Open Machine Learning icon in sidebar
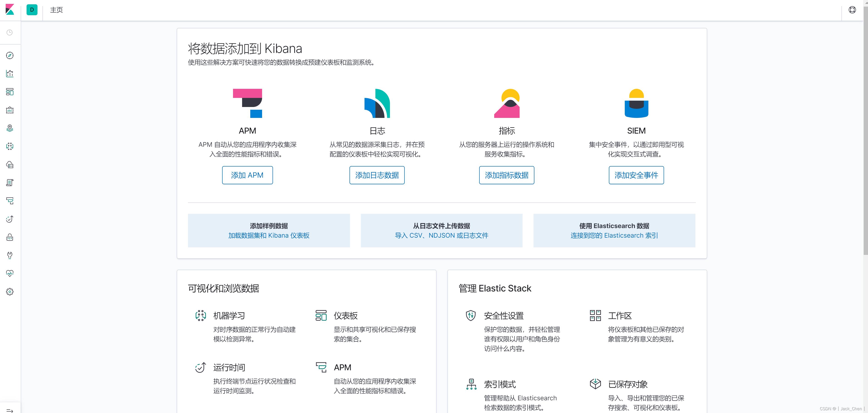Viewport: 868px width, 413px height. (x=10, y=146)
